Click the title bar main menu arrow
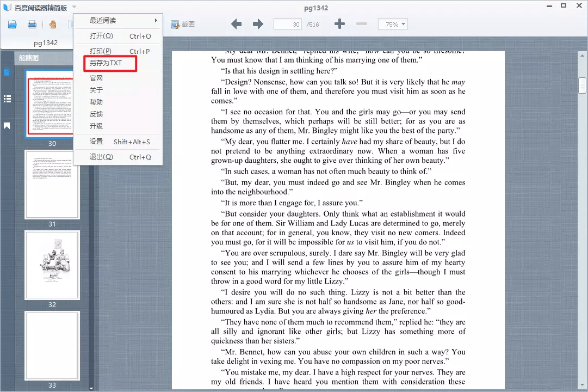588x392 pixels. pos(74,7)
